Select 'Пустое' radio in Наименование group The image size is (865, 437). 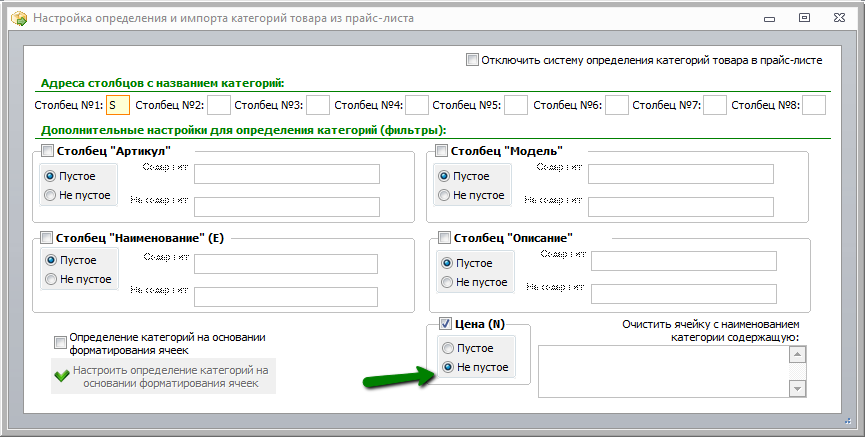tap(51, 260)
